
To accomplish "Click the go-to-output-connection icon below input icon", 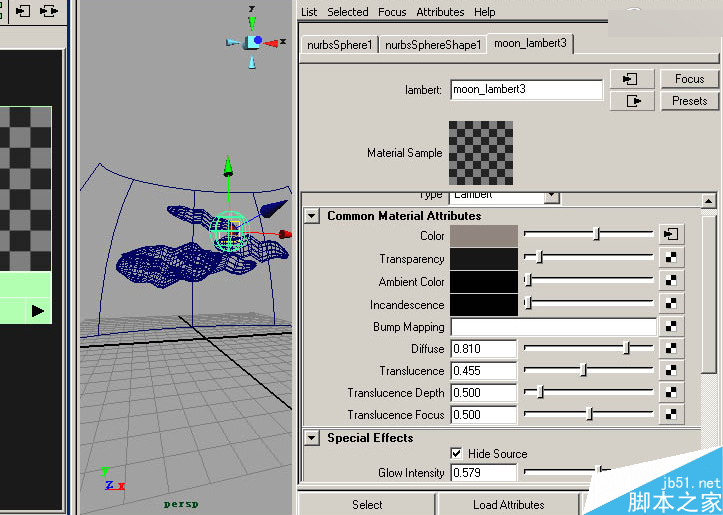I will (x=631, y=101).
